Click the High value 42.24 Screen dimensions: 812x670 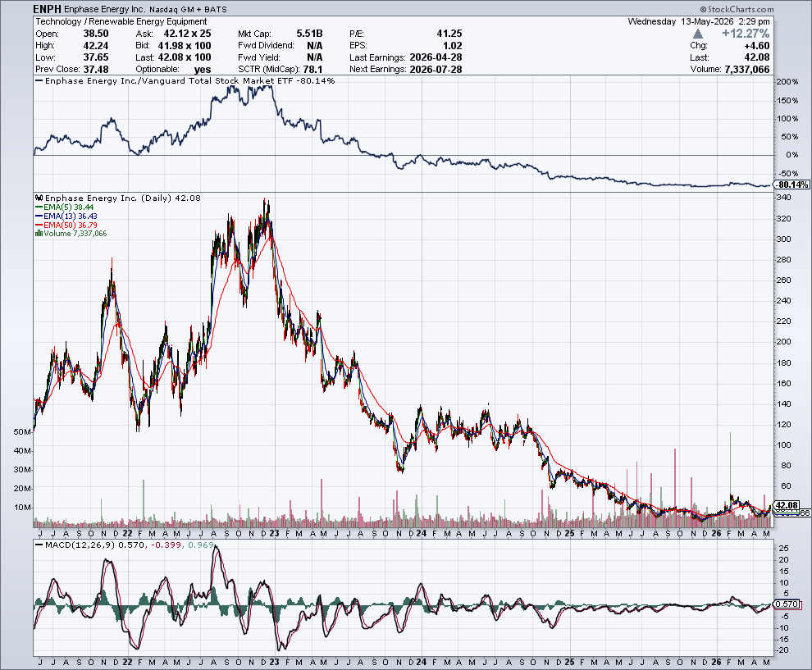click(96, 46)
